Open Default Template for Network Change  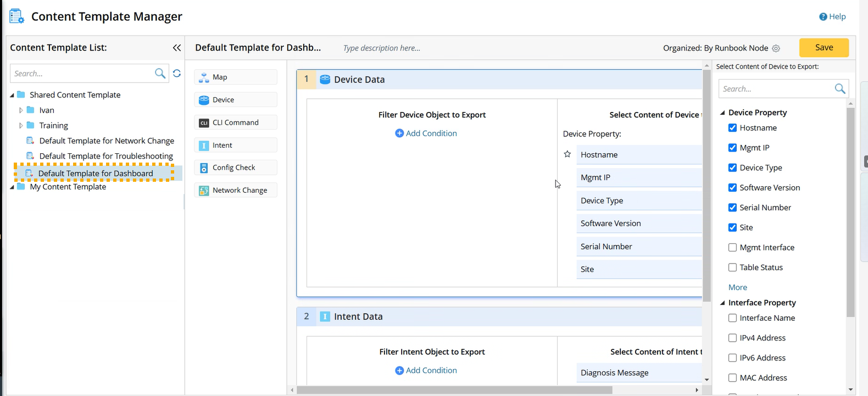pyautogui.click(x=106, y=141)
